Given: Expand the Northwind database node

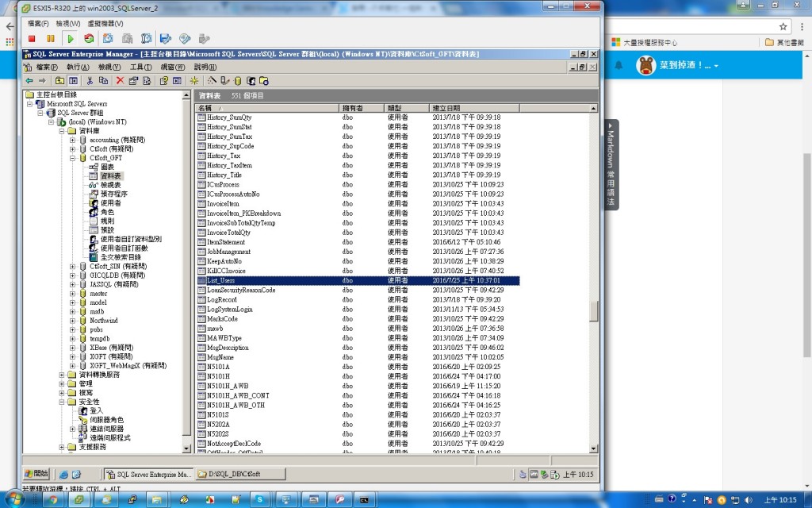Looking at the screenshot, I should coord(72,321).
